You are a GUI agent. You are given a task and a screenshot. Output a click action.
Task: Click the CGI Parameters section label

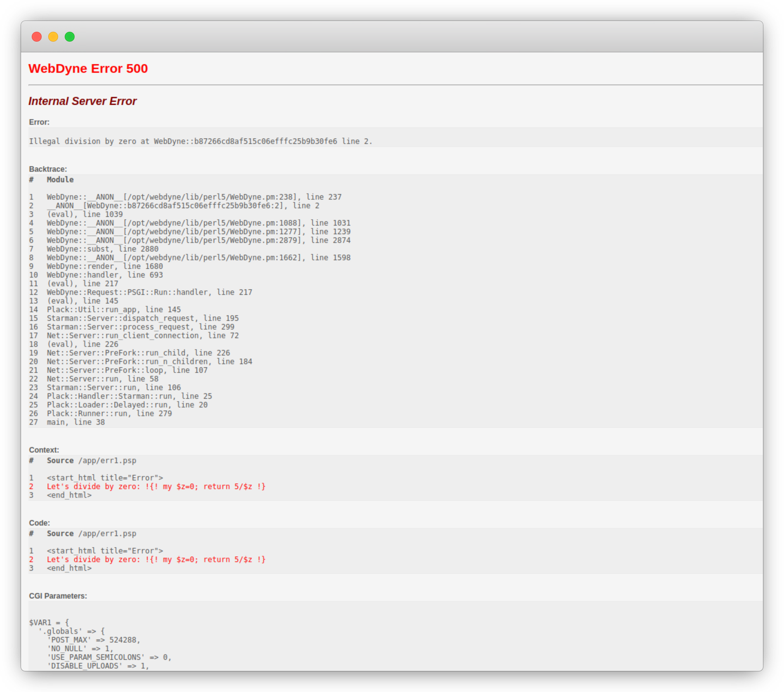coord(58,596)
